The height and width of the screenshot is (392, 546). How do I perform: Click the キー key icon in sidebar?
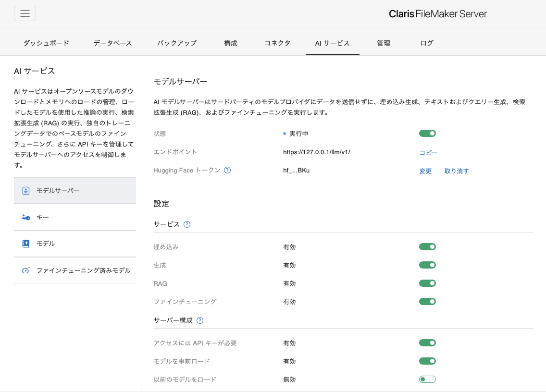26,217
